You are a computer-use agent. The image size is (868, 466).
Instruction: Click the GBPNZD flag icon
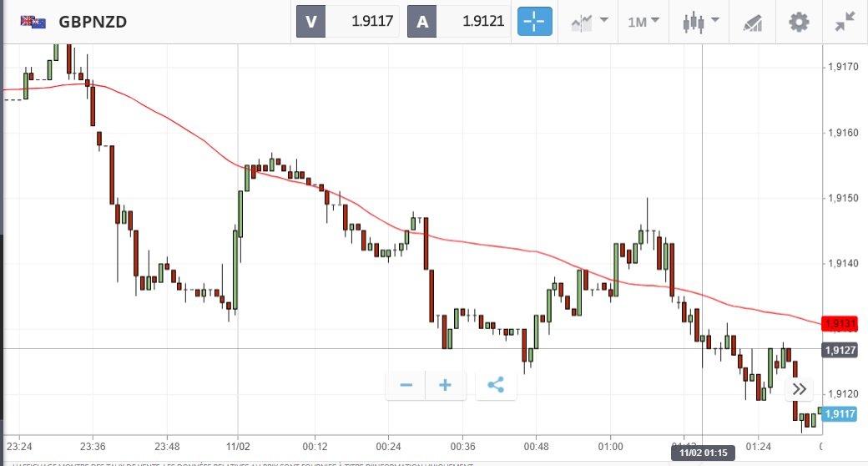[x=33, y=22]
